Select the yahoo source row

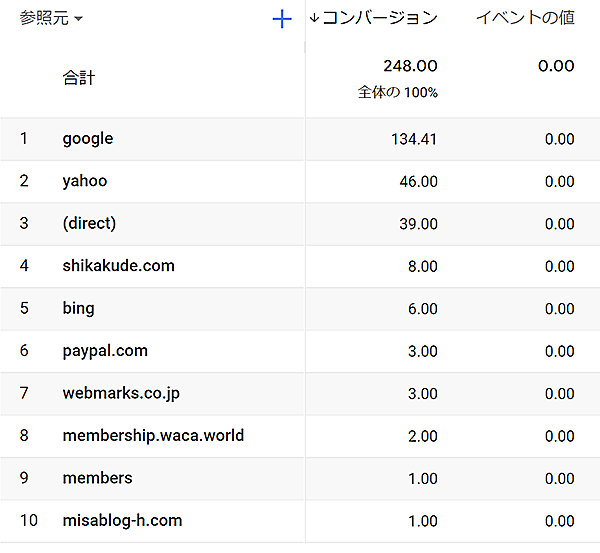[85, 181]
